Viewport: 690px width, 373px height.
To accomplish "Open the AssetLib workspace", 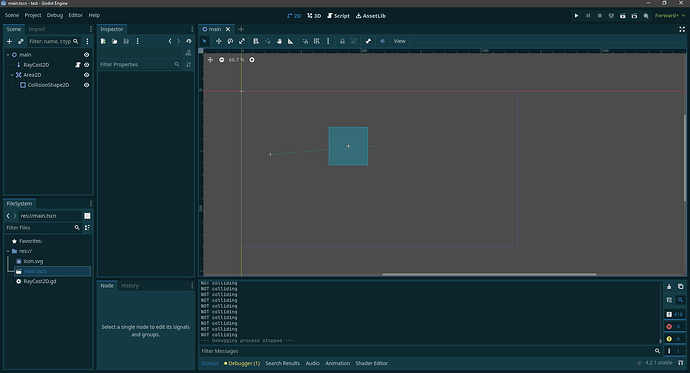I will (371, 16).
